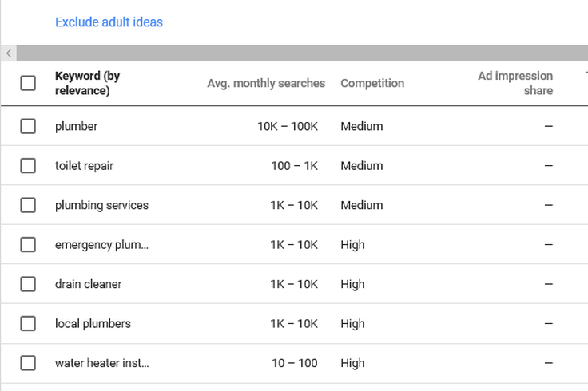Sort by Avg. monthly searches column
Screen dimensions: 588x391
(266, 83)
